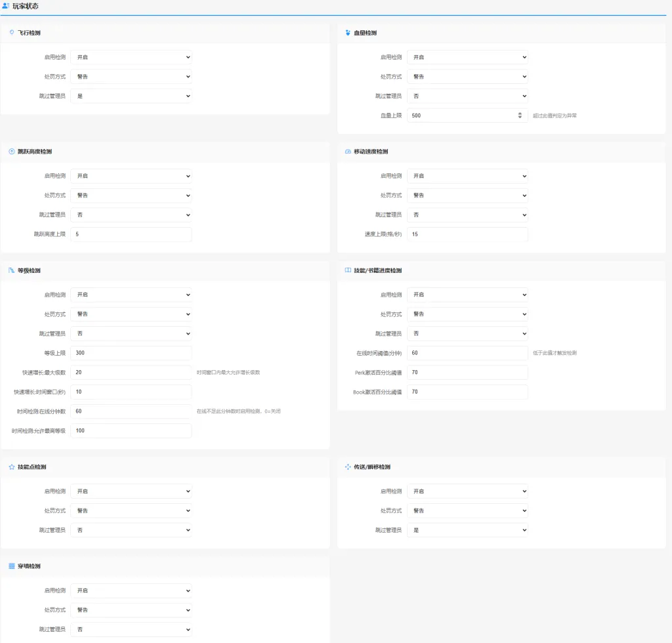This screenshot has height=643, width=672.
Task: Click the 传送/瞬移检测 move icon
Action: (x=348, y=467)
